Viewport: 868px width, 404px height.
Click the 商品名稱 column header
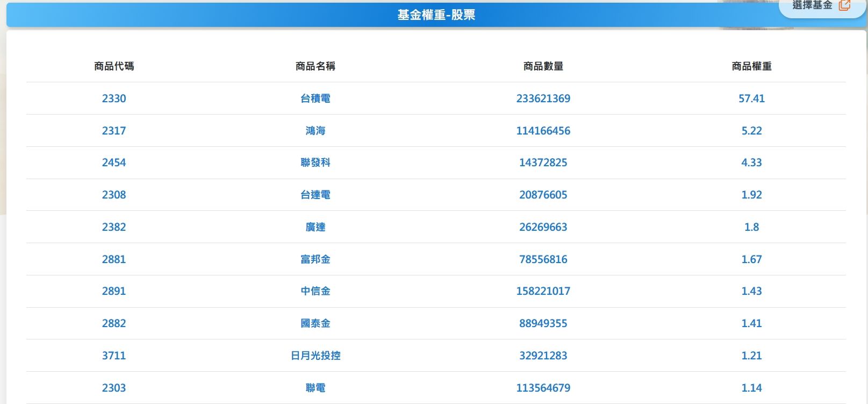click(315, 66)
